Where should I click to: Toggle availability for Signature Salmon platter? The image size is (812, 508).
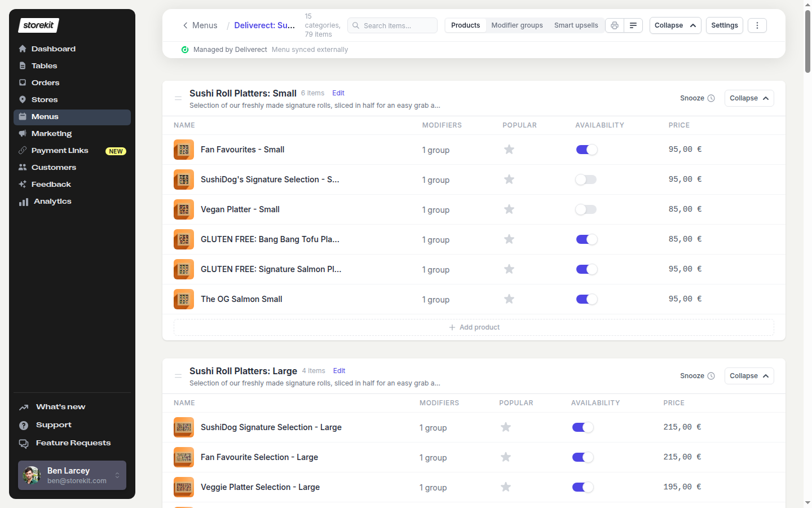tap(586, 269)
